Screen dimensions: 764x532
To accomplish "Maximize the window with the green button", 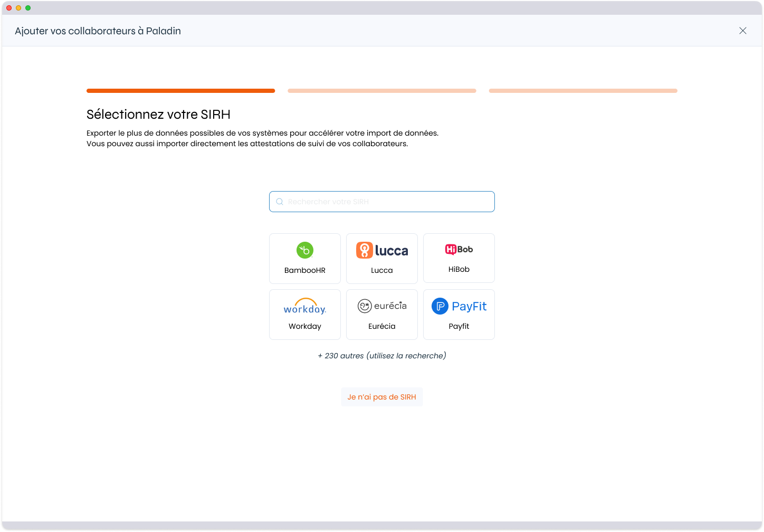I will click(28, 8).
